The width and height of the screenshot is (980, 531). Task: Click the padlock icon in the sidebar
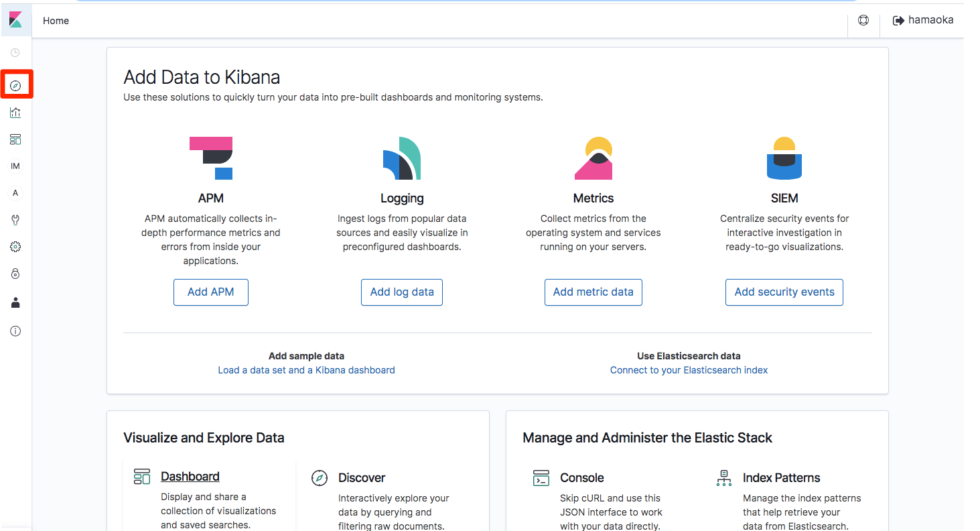click(x=15, y=274)
